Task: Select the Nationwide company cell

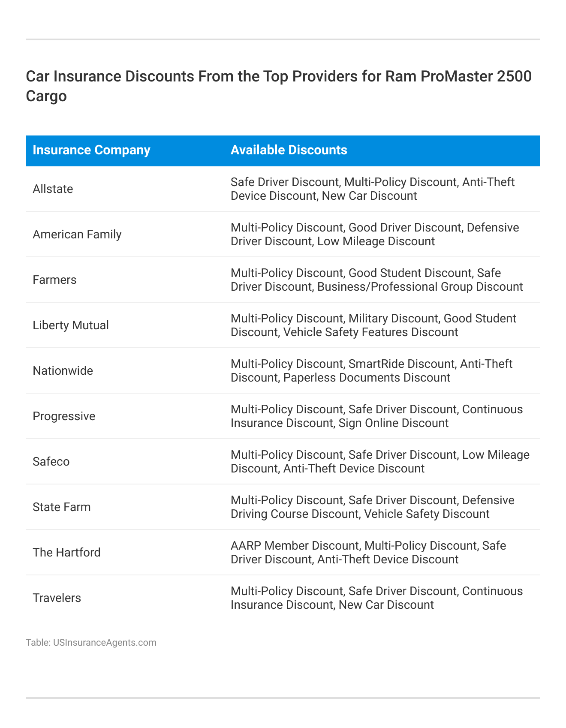Action: tap(63, 371)
